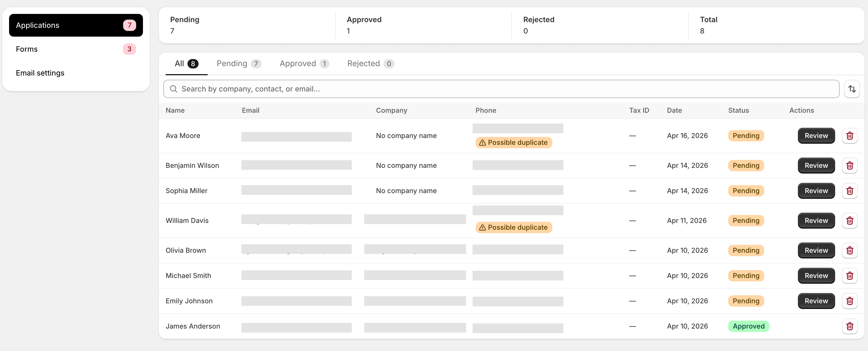Click the Pending status badge for Emily Johnson
Viewport: 868px width, 351px height.
(746, 301)
